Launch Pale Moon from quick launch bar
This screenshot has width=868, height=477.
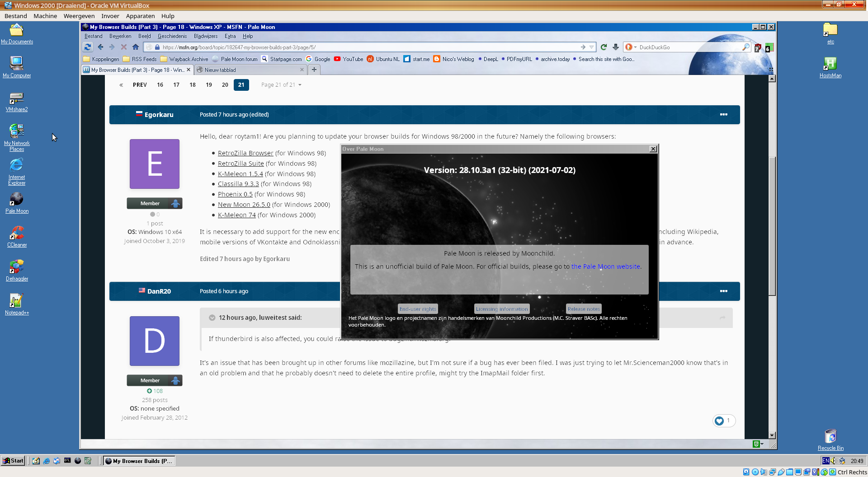[x=78, y=461]
